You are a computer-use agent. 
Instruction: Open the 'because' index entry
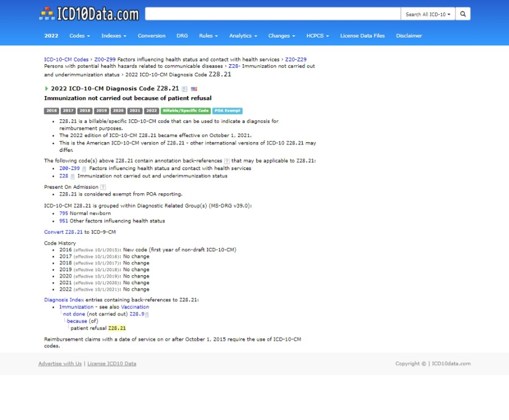pyautogui.click(x=77, y=321)
